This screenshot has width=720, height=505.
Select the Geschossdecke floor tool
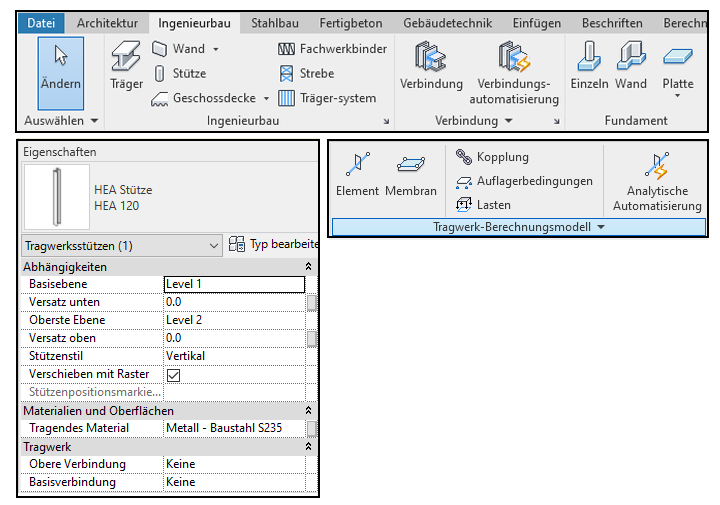(x=204, y=98)
